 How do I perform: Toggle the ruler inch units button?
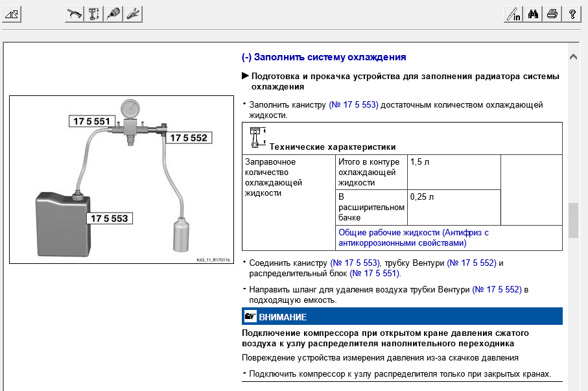point(513,14)
